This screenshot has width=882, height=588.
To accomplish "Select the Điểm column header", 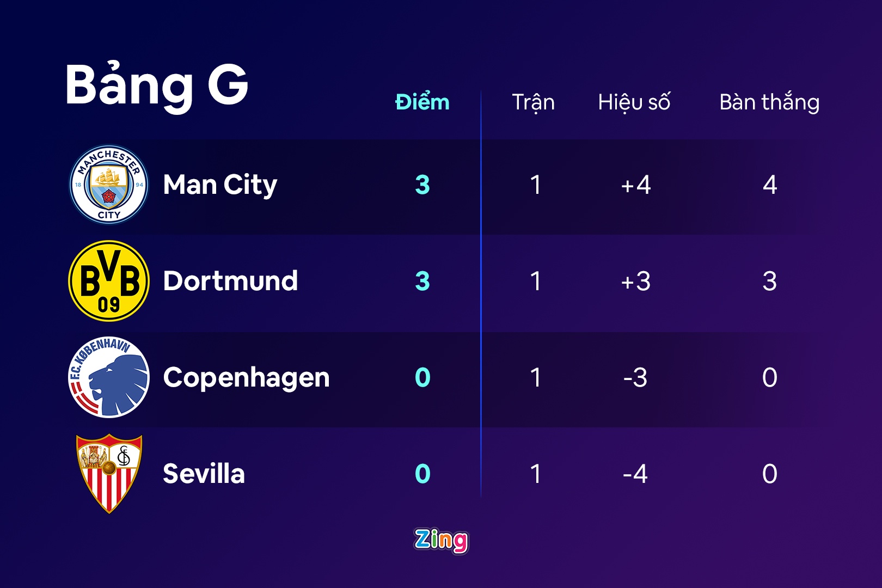I will (422, 102).
